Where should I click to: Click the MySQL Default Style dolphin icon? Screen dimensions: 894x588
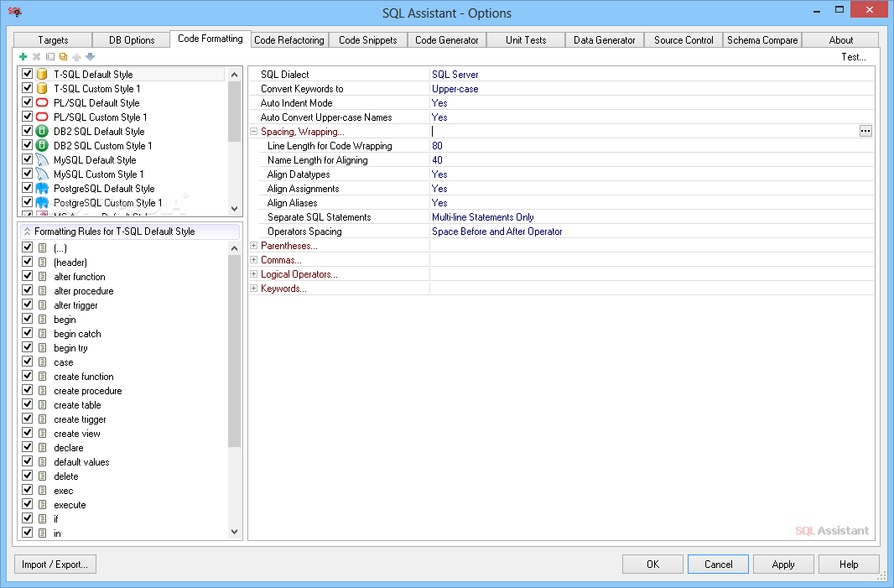point(42,159)
